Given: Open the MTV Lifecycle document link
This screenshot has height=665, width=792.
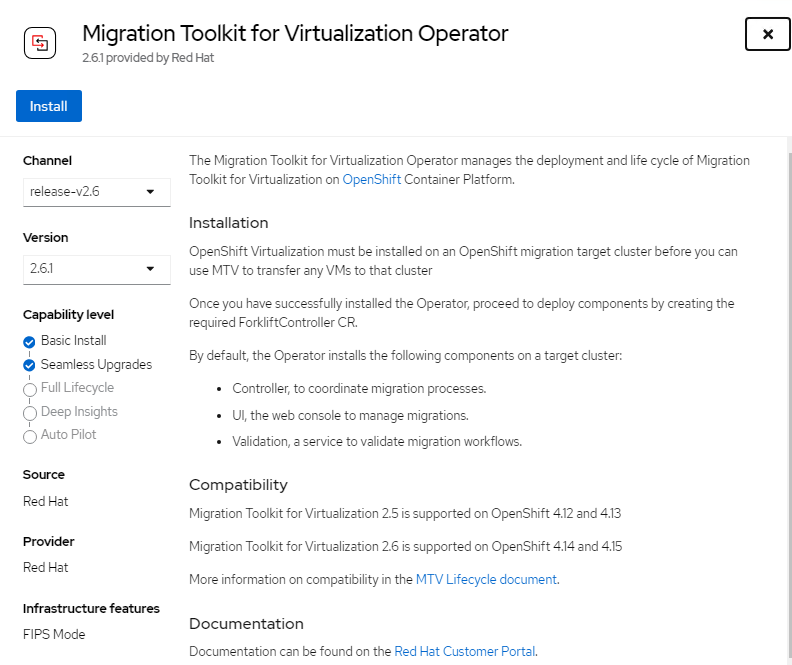Looking at the screenshot, I should click(x=486, y=579).
